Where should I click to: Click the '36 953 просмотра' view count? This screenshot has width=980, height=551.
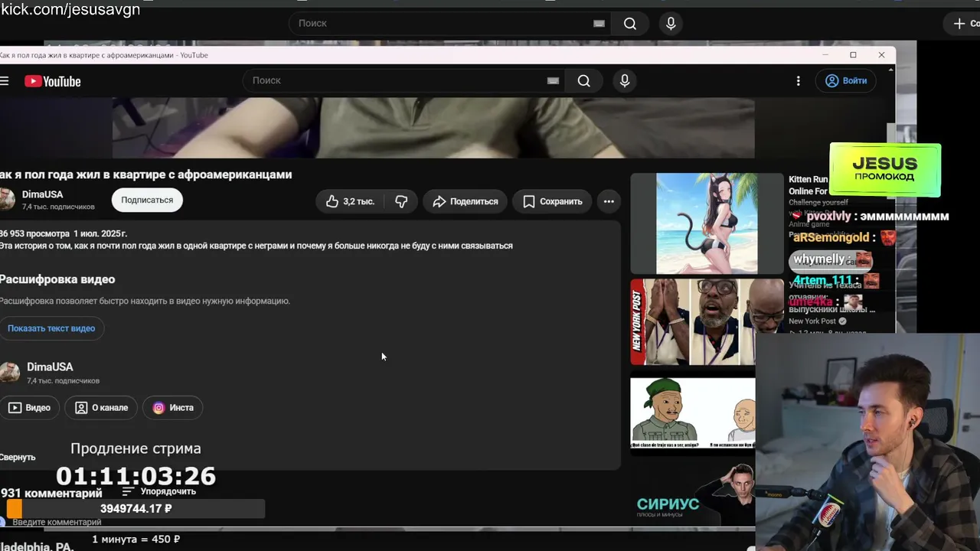[x=34, y=233]
